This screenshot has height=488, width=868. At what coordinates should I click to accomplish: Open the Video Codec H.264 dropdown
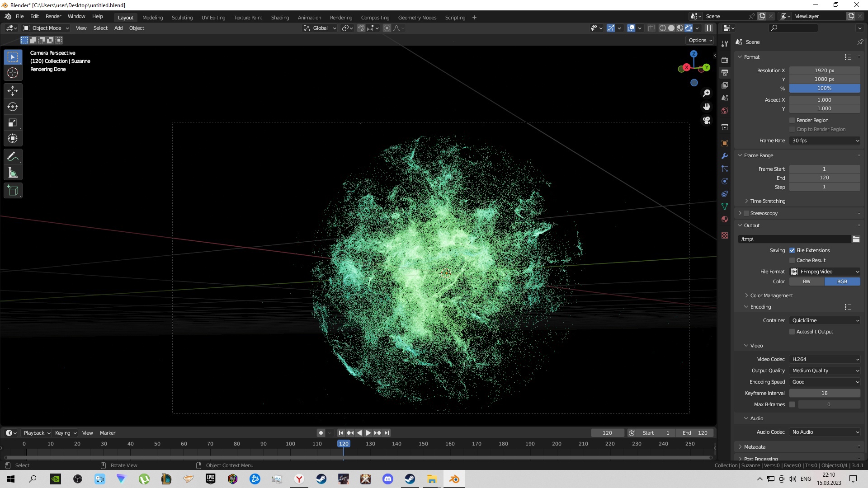tap(825, 359)
